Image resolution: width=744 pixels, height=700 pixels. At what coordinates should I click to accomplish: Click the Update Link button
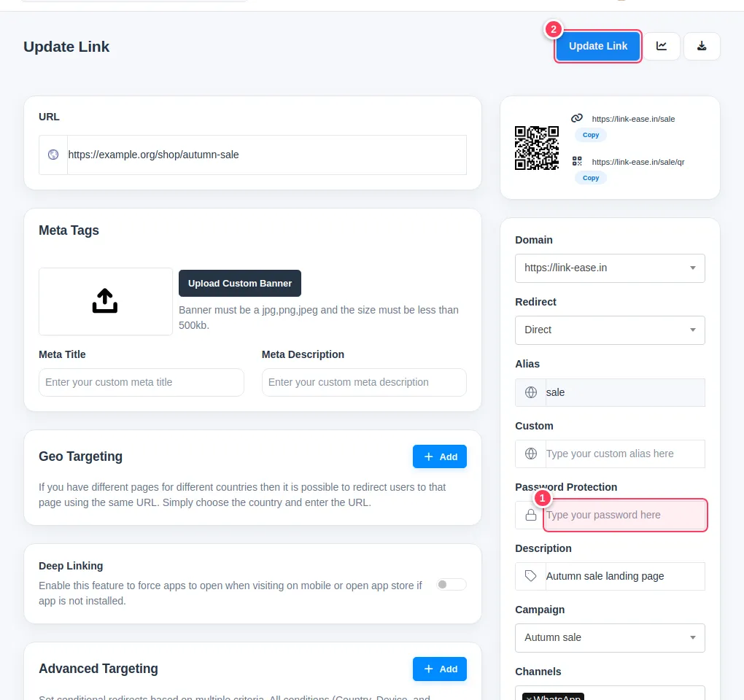click(598, 46)
